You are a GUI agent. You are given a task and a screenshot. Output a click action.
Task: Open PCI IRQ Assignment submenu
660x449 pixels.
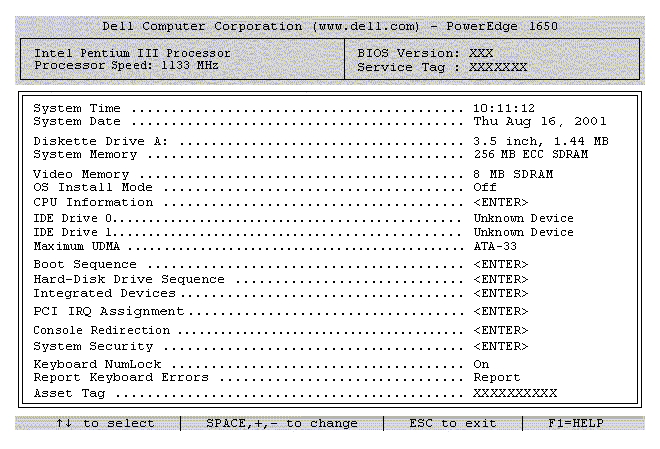(500, 311)
